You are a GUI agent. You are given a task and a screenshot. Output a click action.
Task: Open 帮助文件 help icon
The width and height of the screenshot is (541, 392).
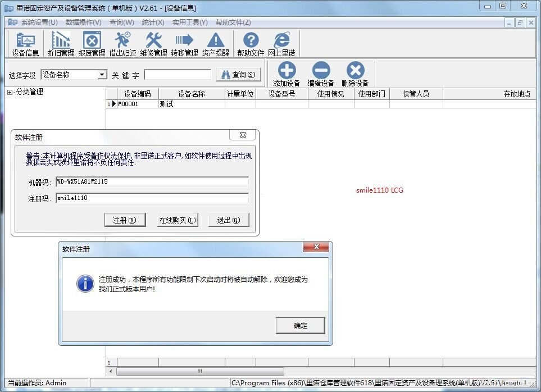pos(251,43)
